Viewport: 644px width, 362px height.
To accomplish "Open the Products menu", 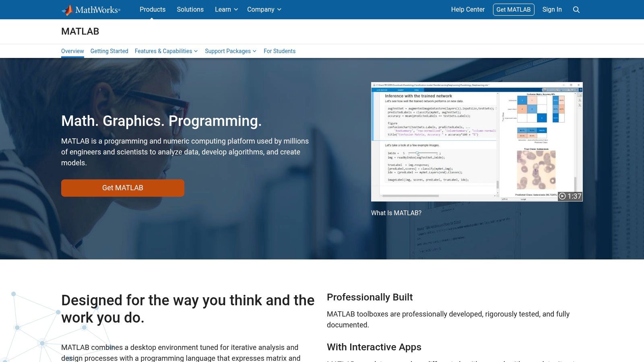I will coord(153,10).
